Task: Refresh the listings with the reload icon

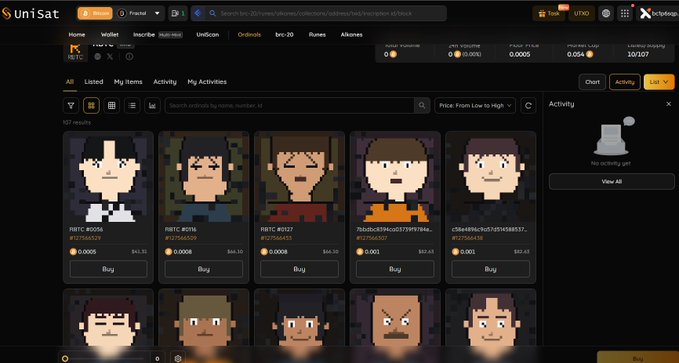Action: pos(528,106)
